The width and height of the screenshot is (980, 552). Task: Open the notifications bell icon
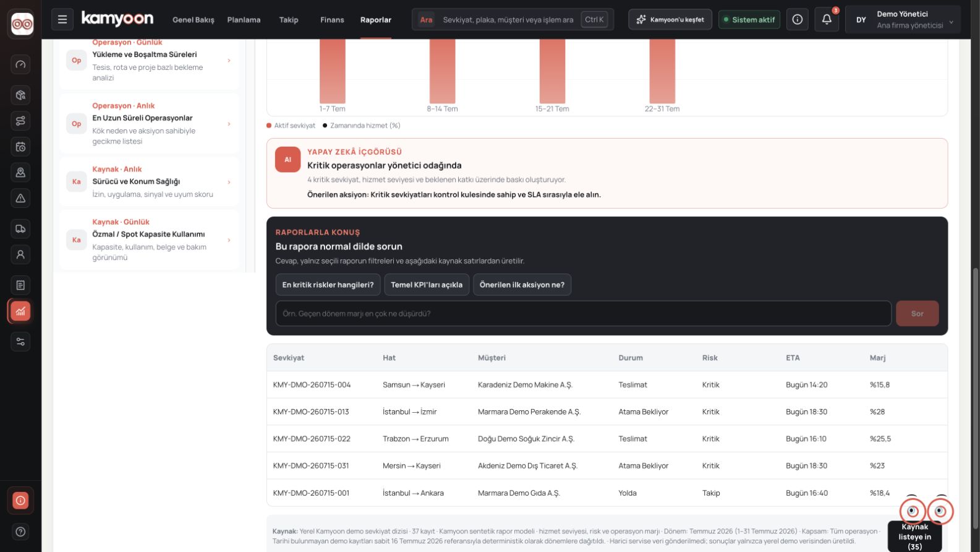(x=827, y=20)
